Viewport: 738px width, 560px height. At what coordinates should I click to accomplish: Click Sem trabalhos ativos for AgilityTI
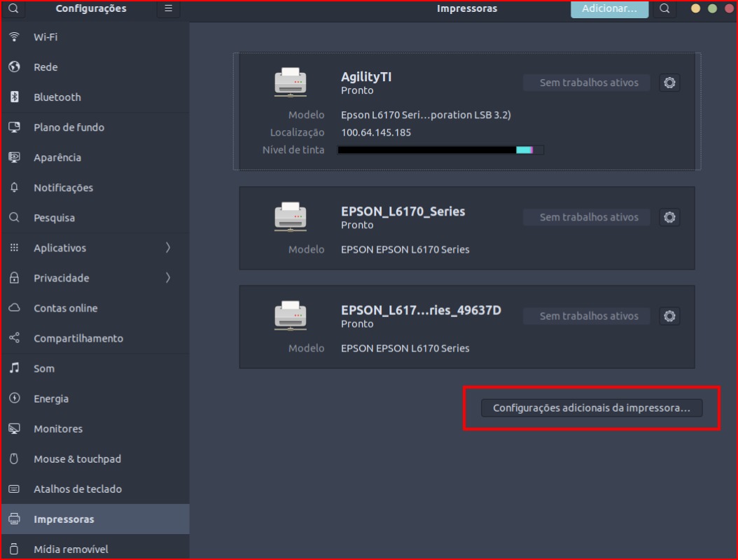[588, 83]
